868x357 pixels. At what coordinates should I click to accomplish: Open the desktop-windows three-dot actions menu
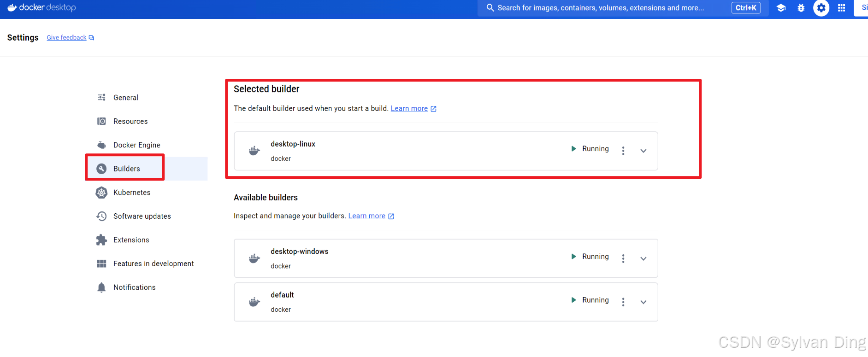click(x=623, y=258)
